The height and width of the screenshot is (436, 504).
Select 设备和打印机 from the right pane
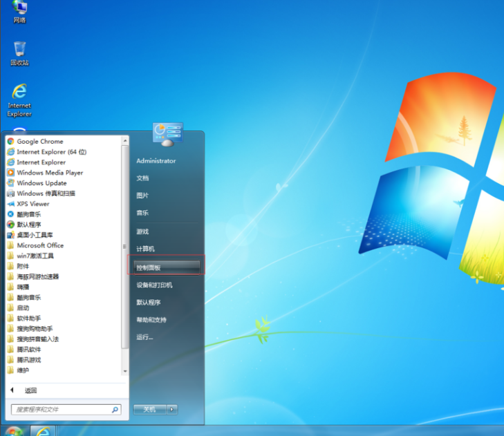point(154,285)
